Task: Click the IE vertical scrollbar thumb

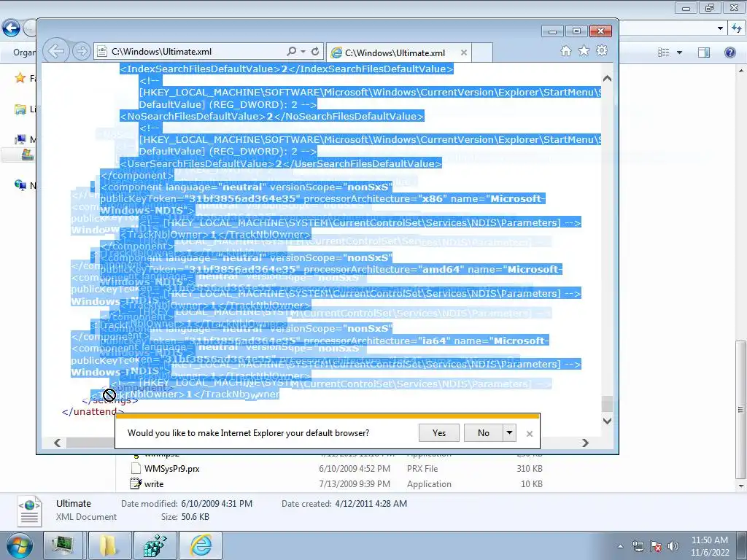Action: click(607, 404)
